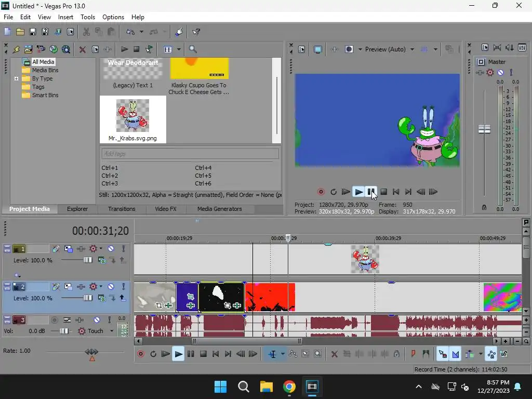
Task: Adjust the Master volume fader
Action: click(484, 129)
